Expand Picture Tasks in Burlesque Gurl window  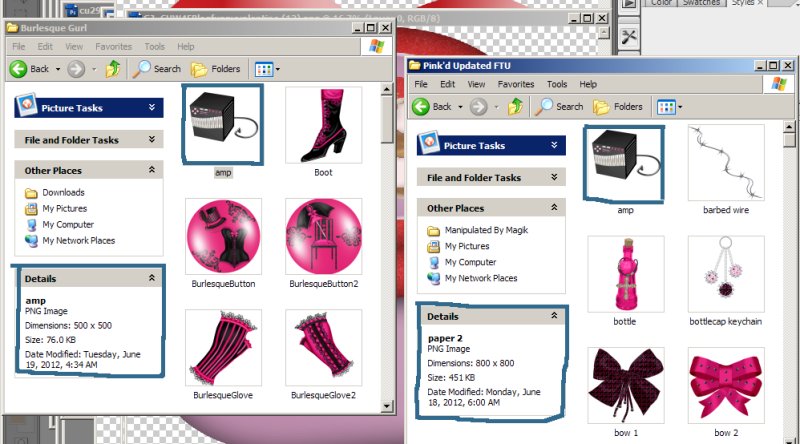point(152,107)
